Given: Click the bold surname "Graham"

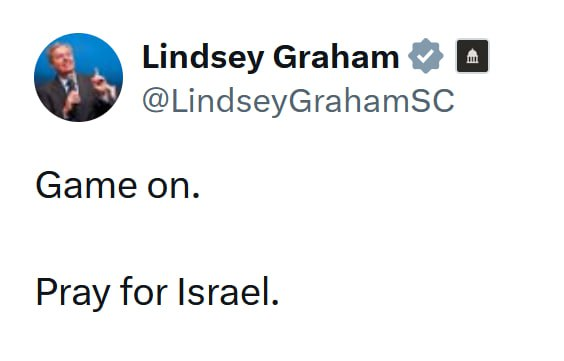Looking at the screenshot, I should click(336, 57).
